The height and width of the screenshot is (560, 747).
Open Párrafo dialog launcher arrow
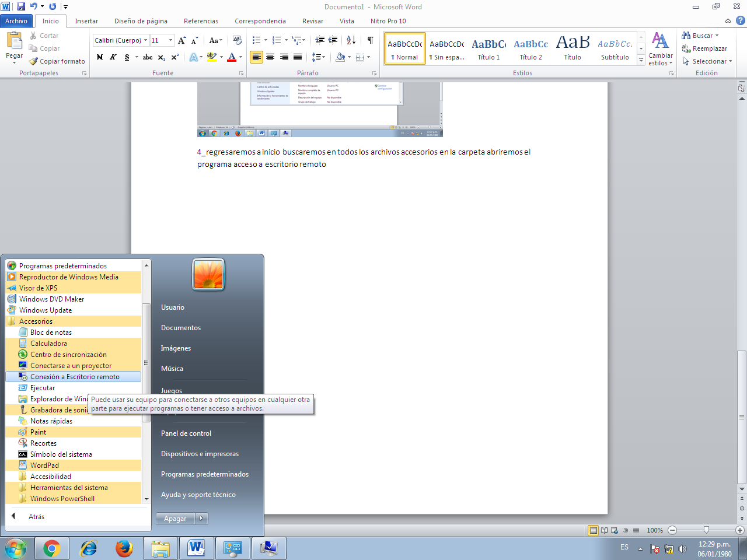[375, 73]
